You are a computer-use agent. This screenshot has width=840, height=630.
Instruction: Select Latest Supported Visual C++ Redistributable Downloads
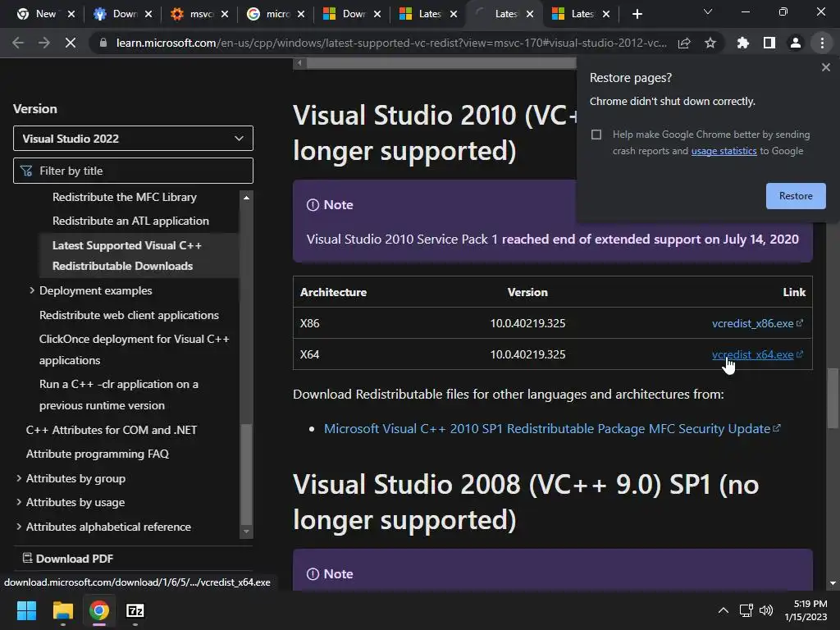pyautogui.click(x=127, y=256)
